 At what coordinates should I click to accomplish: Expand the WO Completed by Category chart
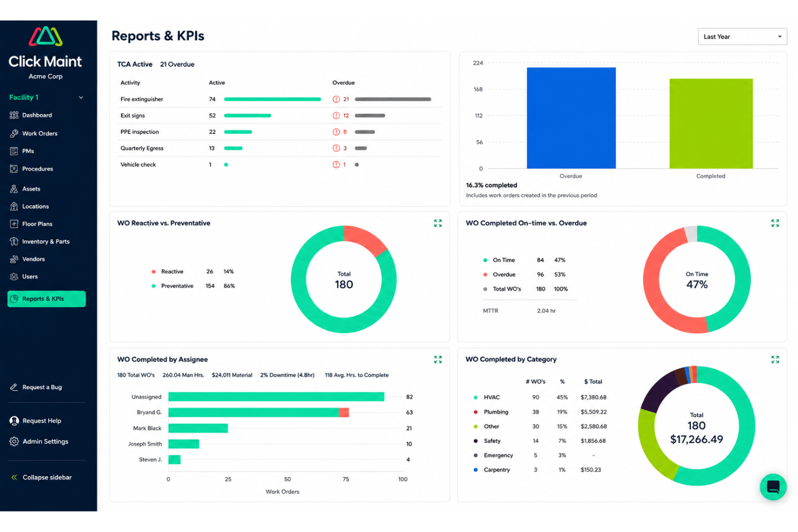775,360
